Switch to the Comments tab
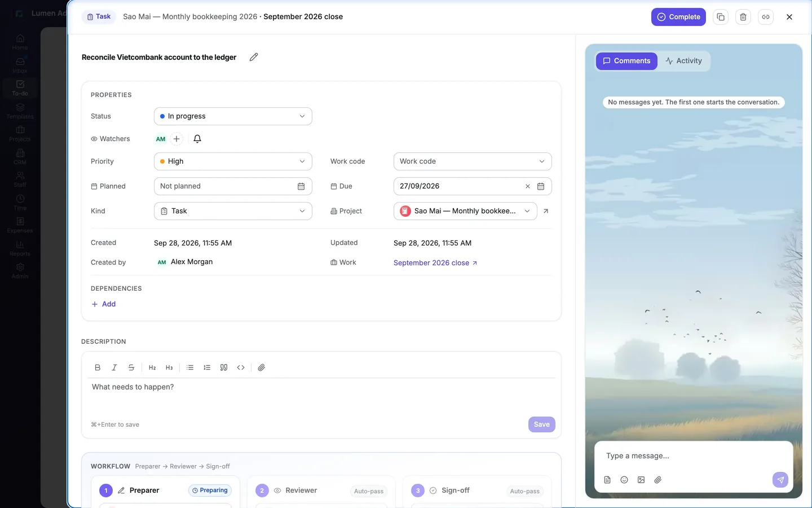This screenshot has height=508, width=812. point(626,61)
